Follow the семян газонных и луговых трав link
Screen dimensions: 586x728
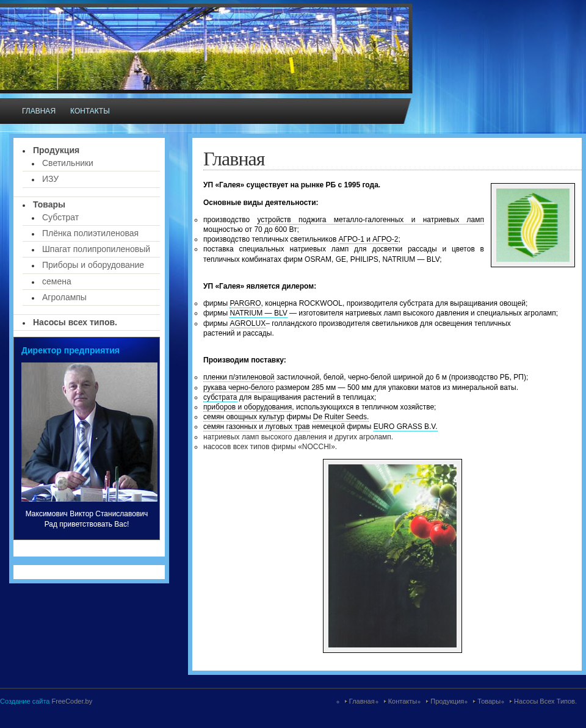coord(256,426)
